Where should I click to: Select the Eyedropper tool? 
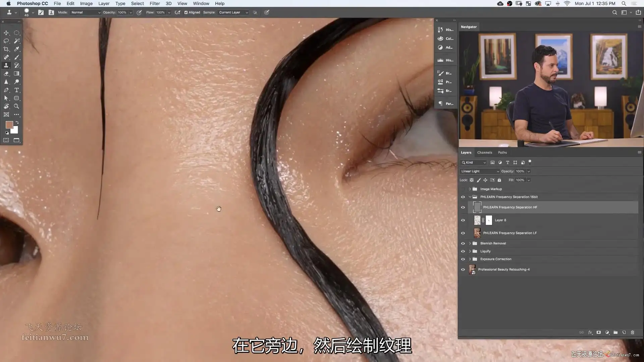tap(16, 49)
